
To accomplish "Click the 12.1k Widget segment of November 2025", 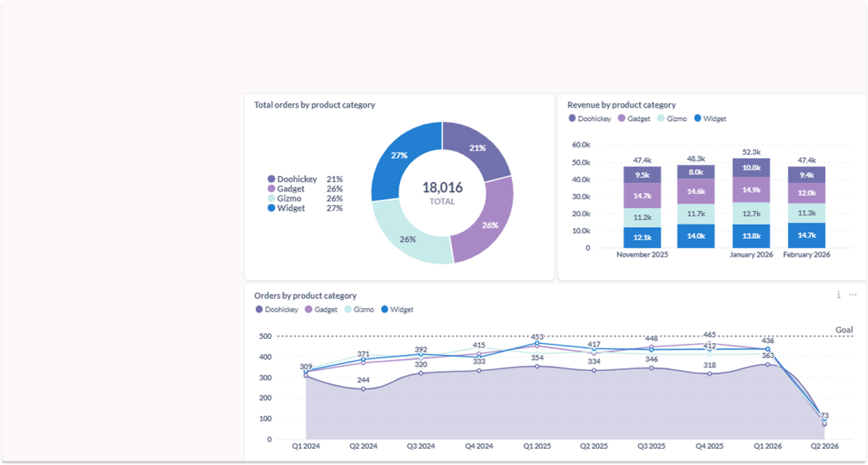I will pos(643,238).
